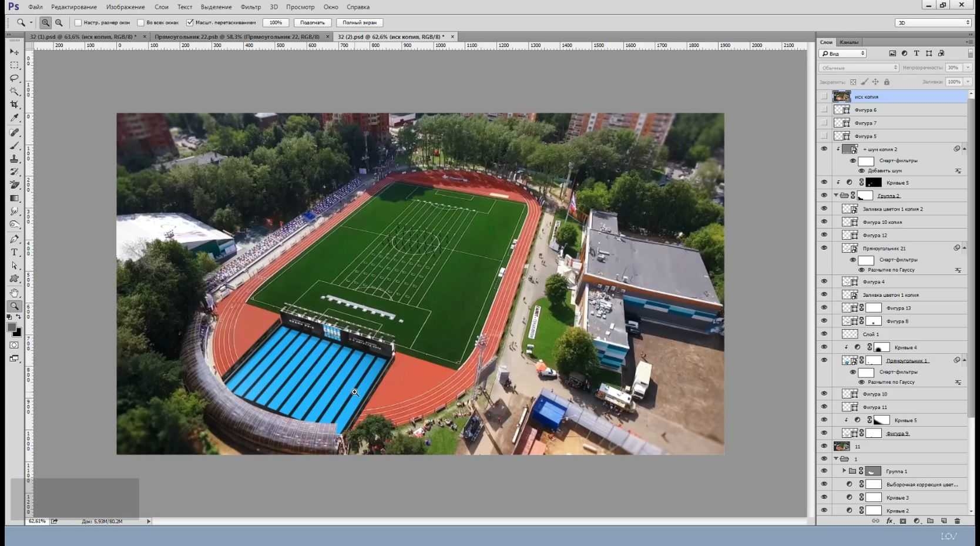
Task: Select the Crop tool
Action: 14,105
